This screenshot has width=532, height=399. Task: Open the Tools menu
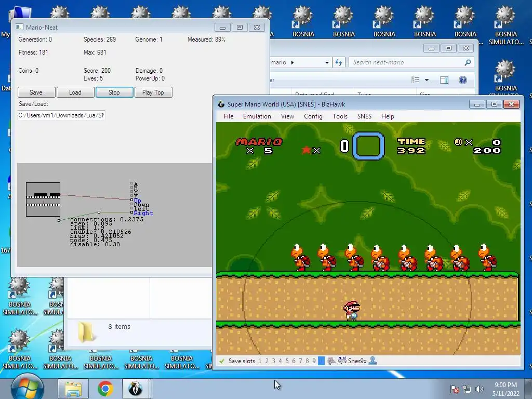(x=340, y=116)
